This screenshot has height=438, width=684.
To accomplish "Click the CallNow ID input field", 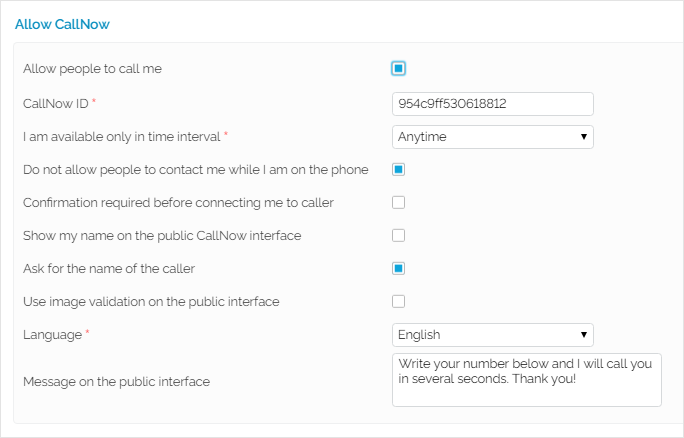I will 492,104.
